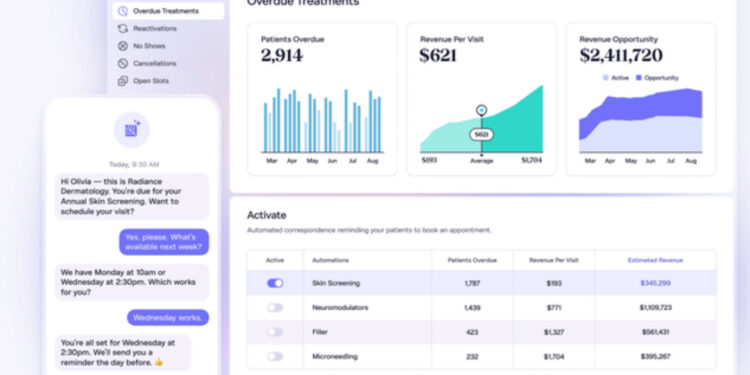Click the $621 value bubble on chart
The height and width of the screenshot is (375, 750).
(x=481, y=135)
